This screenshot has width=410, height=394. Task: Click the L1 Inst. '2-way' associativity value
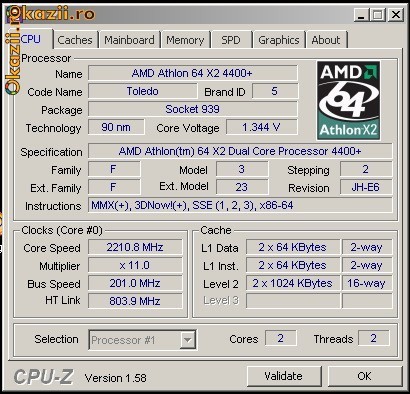point(367,265)
